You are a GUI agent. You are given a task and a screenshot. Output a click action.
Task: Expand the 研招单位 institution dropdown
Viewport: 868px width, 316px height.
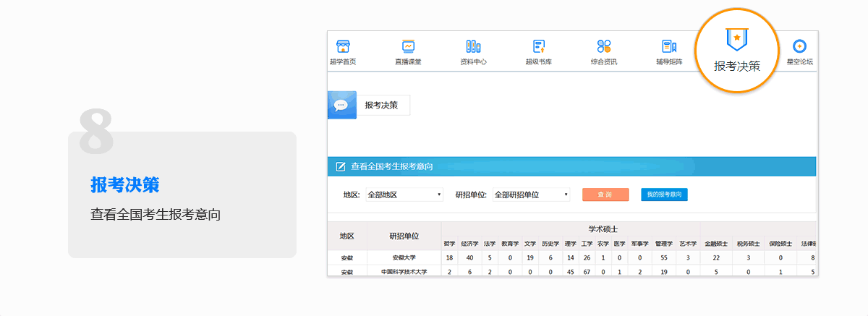532,195
